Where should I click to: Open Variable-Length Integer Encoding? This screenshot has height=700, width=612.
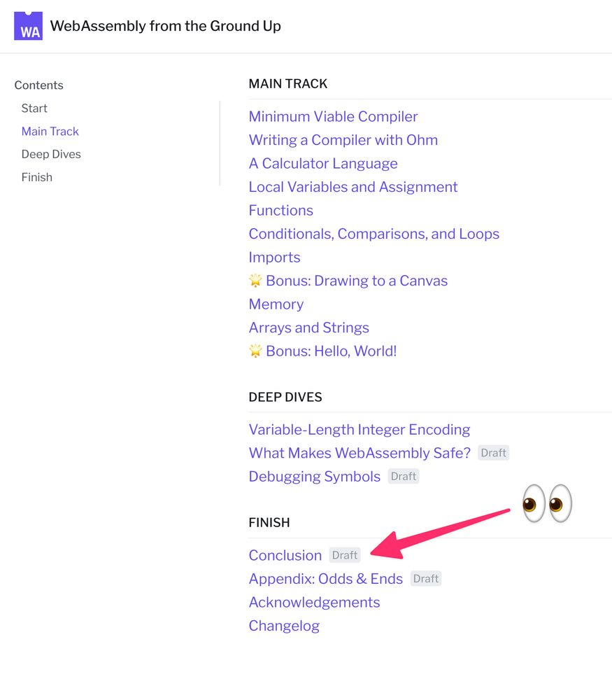pos(360,429)
